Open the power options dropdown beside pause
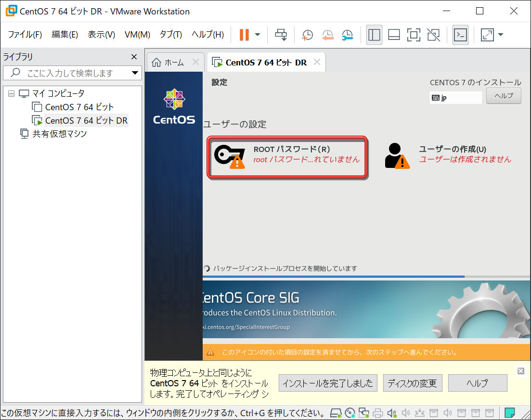This screenshot has height=420, width=531. [258, 35]
